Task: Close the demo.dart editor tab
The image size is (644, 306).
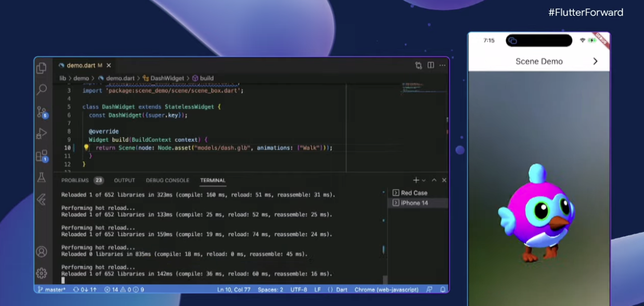Action: coord(109,65)
